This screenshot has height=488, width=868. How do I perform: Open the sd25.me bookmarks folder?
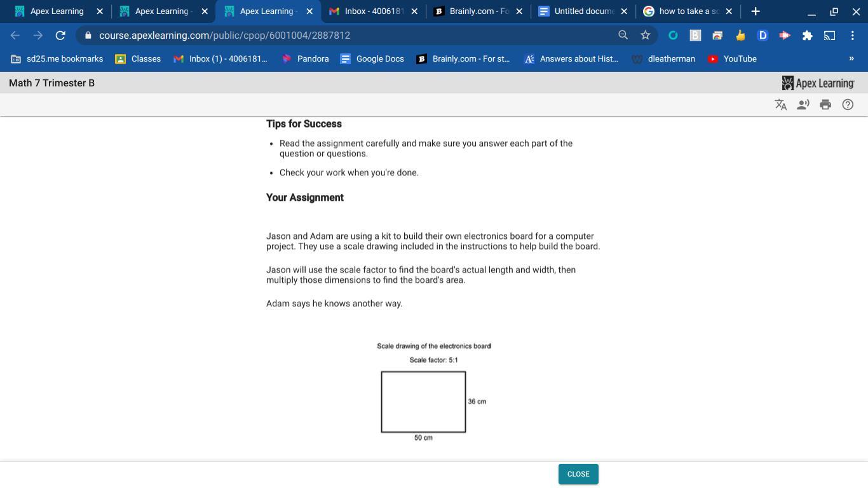(57, 58)
